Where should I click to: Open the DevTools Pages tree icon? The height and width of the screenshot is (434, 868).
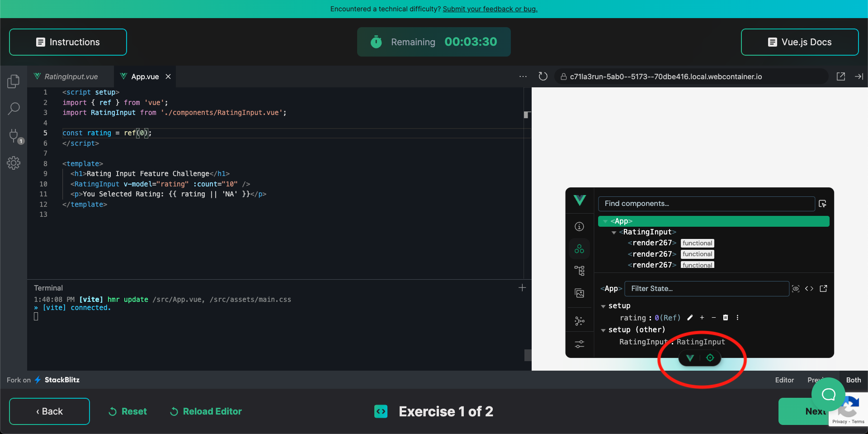(x=580, y=271)
